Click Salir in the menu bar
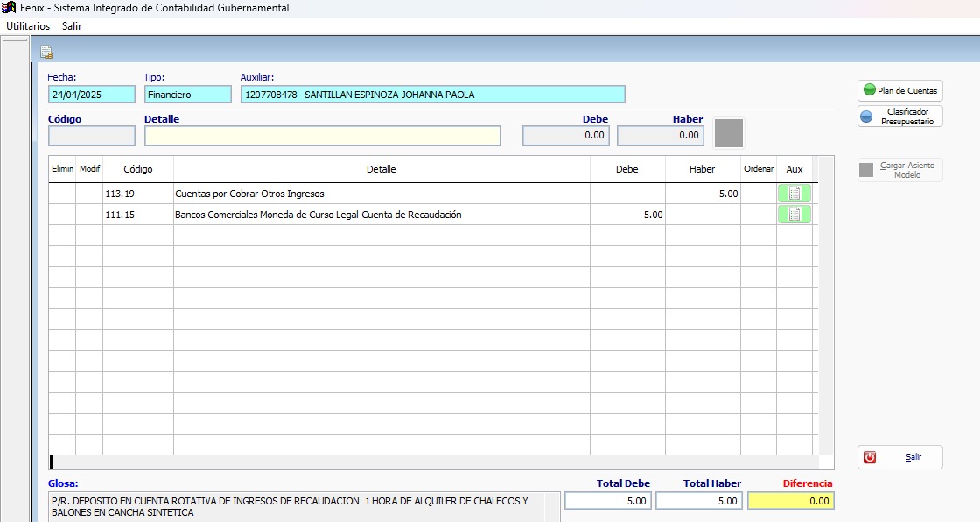This screenshot has width=980, height=522. tap(72, 26)
